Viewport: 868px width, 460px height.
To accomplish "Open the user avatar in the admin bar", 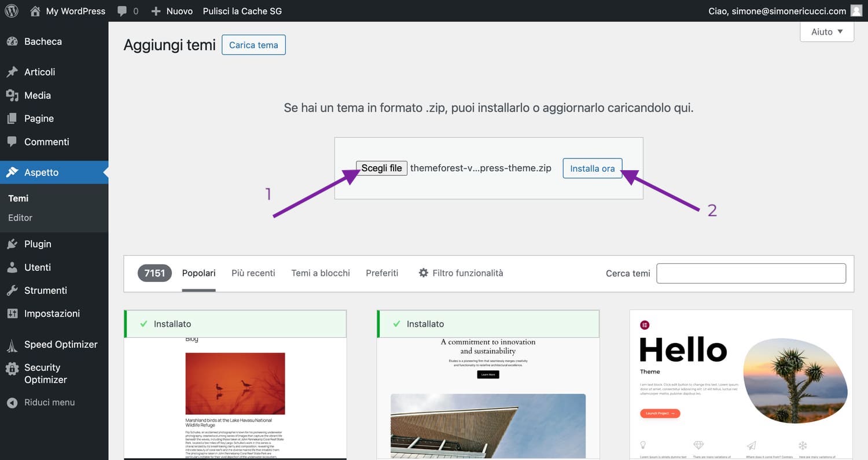I will pyautogui.click(x=856, y=11).
